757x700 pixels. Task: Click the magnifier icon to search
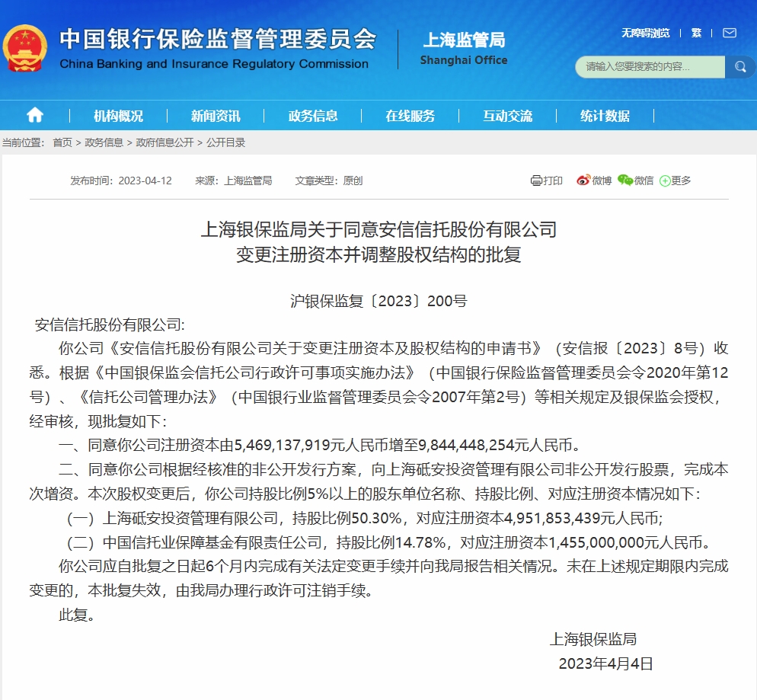[x=739, y=67]
